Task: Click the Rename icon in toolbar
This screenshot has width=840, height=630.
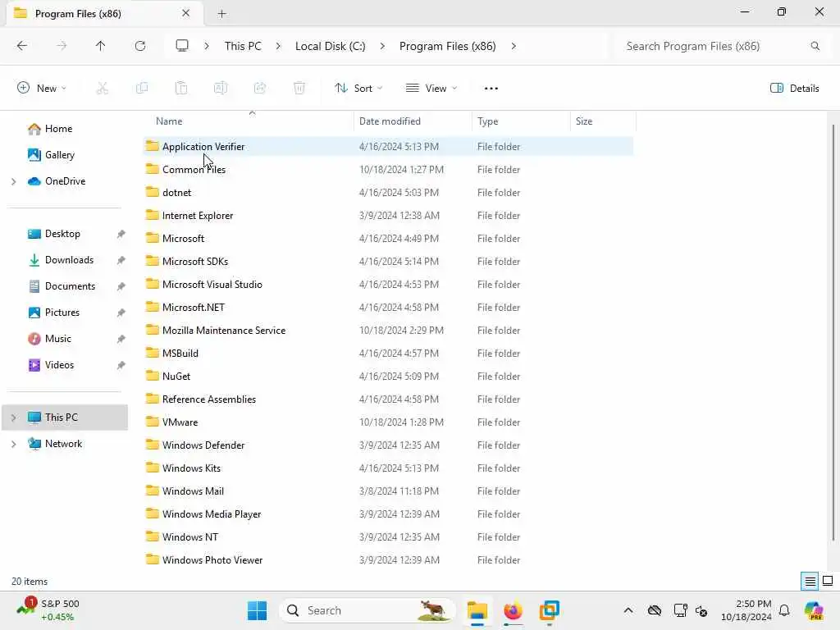Action: click(x=221, y=89)
